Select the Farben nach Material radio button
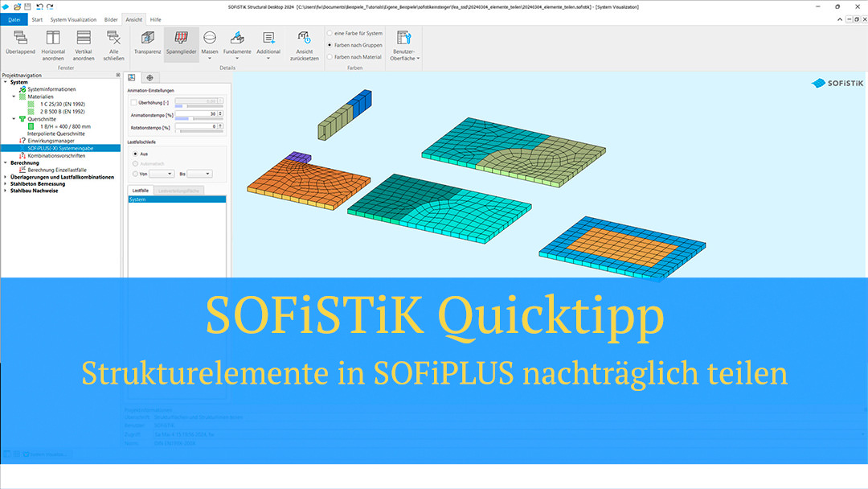Viewport: 868px width, 489px height. 332,56
